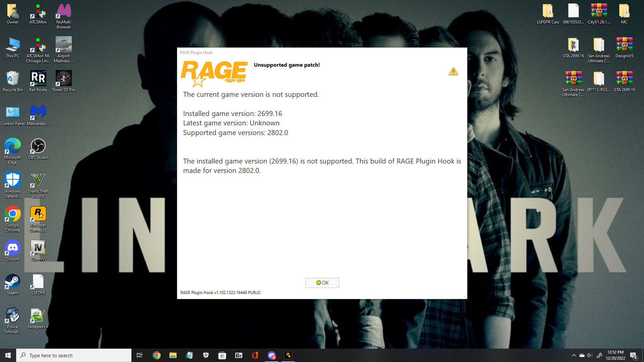Open the volume control in tray
The height and width of the screenshot is (362, 644).
(x=590, y=355)
